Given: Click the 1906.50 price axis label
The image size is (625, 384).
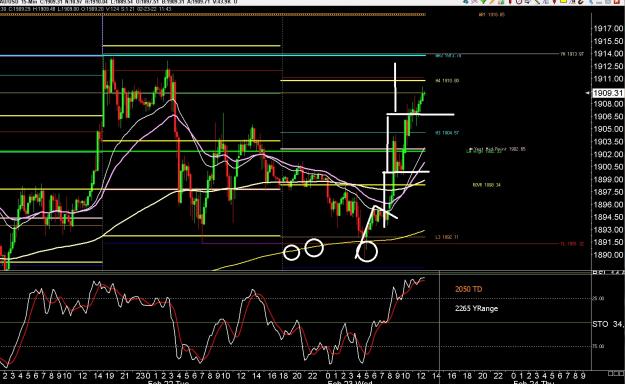Looking at the screenshot, I should point(608,116).
